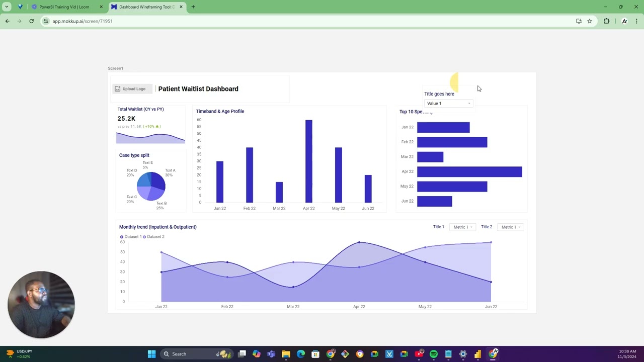The image size is (644, 362).
Task: Open Task View from taskbar
Action: click(x=242, y=354)
